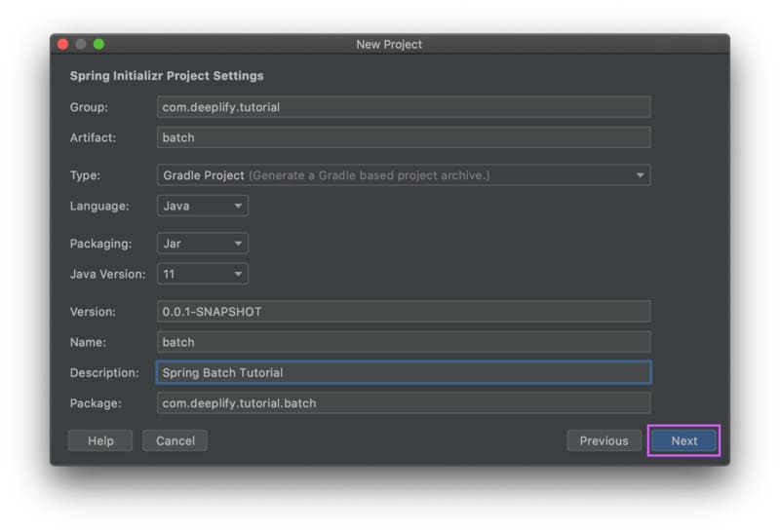Click the Spring Initializr Project Settings heading

click(167, 76)
